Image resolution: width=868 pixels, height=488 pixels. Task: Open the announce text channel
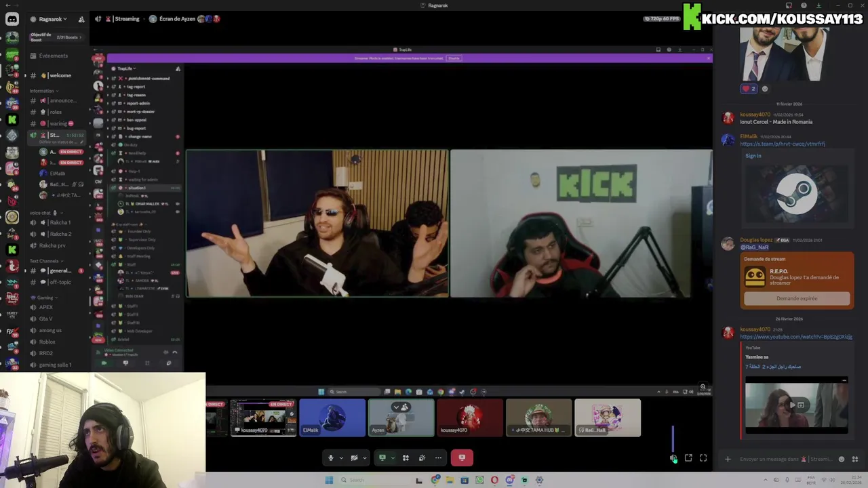[57, 100]
